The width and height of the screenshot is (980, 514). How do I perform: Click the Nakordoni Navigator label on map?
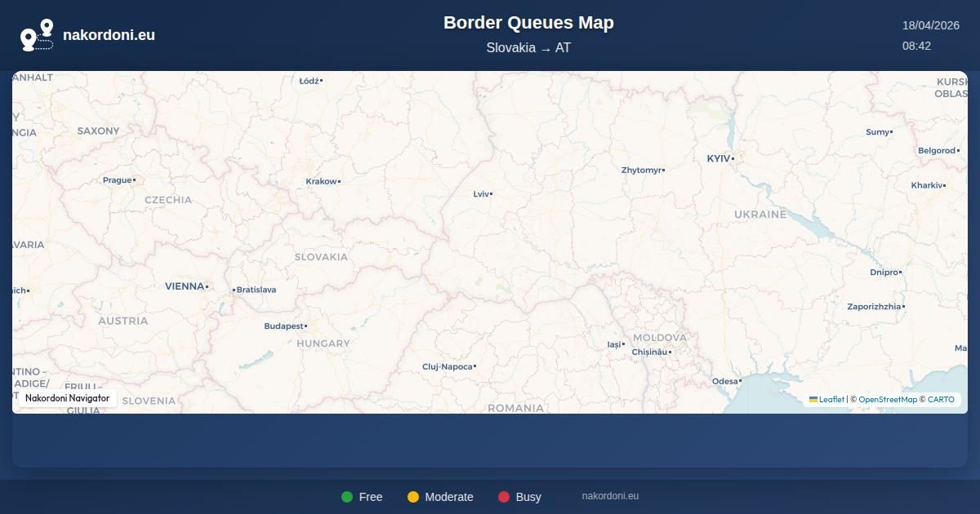pyautogui.click(x=67, y=398)
